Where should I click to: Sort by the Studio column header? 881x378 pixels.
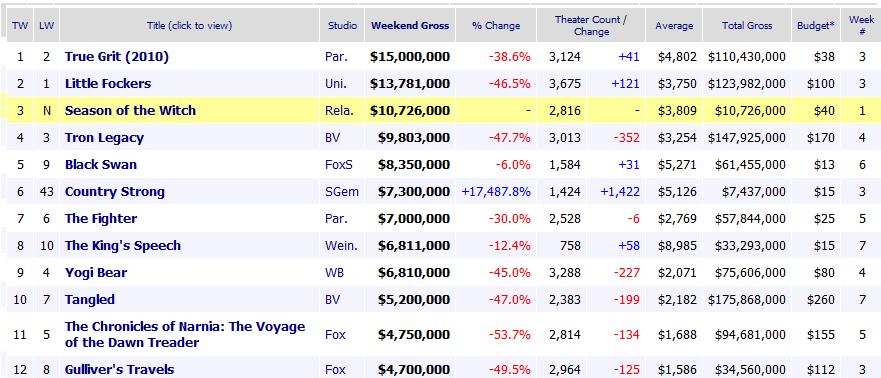[x=342, y=25]
